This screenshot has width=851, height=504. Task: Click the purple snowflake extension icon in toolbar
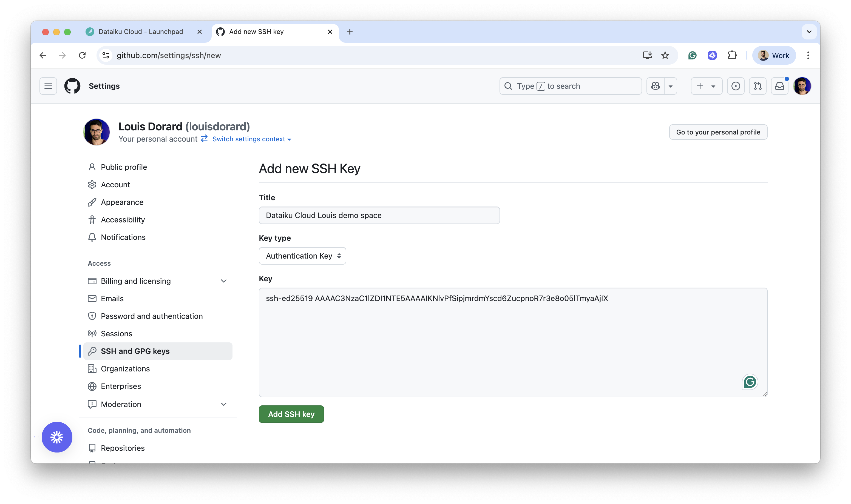[712, 55]
